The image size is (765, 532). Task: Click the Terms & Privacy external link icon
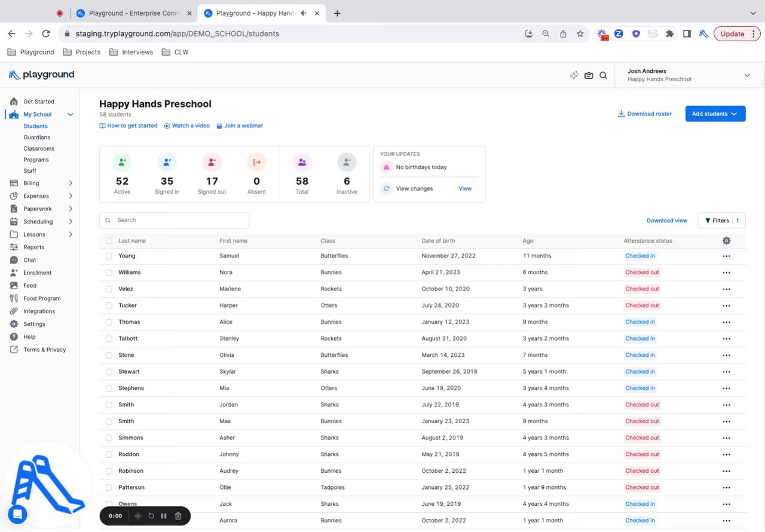click(14, 350)
